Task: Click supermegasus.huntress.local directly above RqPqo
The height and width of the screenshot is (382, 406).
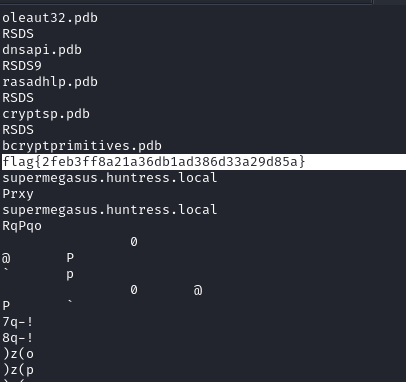Action: [x=110, y=210]
